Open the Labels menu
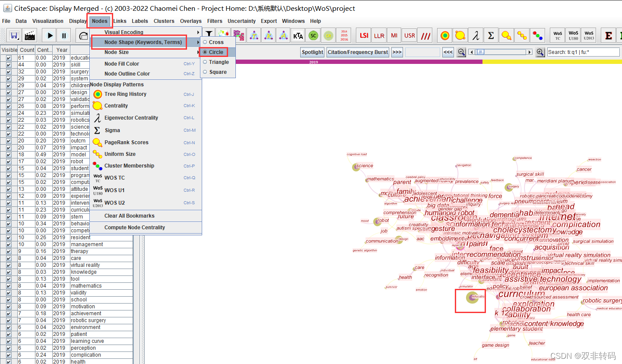Viewport: 622px width, 364px height. (140, 21)
